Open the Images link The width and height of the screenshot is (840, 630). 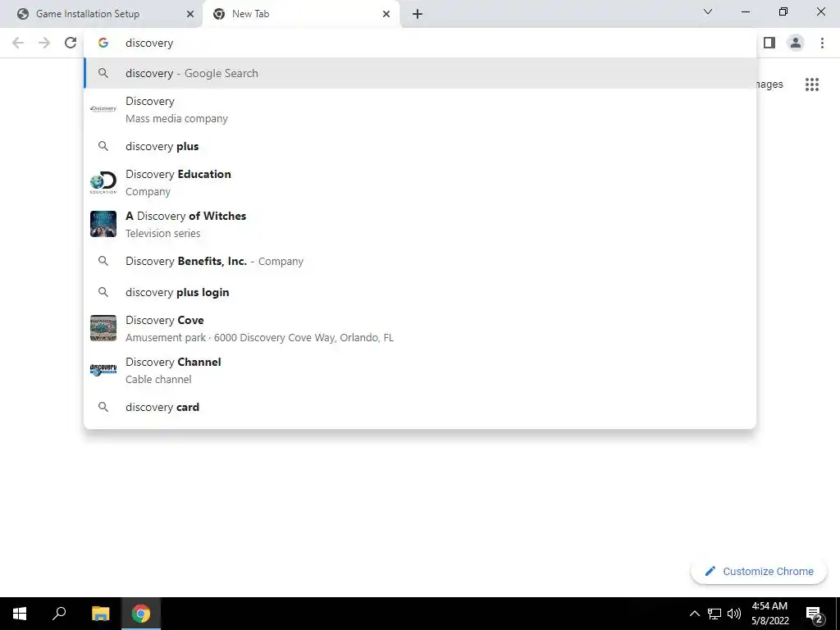pos(769,84)
